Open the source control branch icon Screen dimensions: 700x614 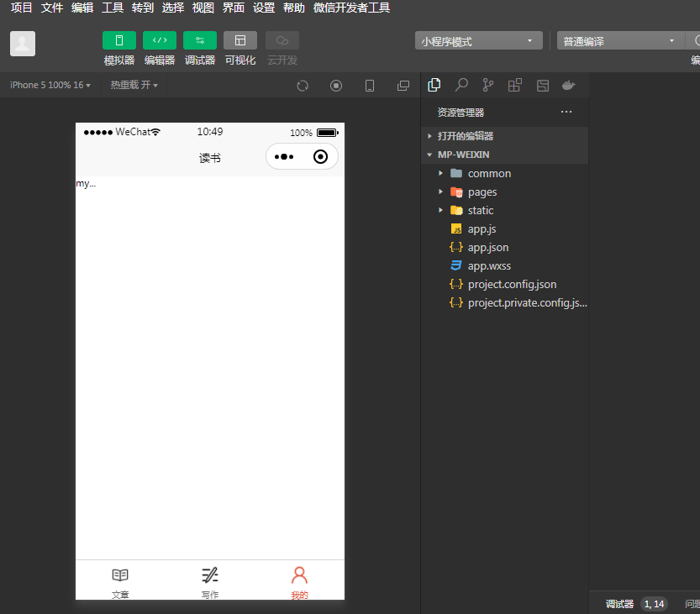coord(488,85)
